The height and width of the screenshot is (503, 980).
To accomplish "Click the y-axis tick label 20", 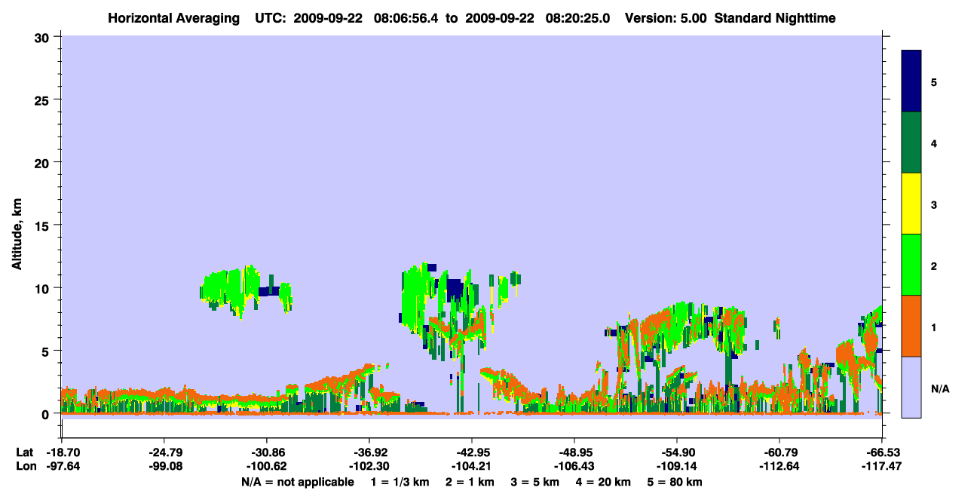I will 42,162.
